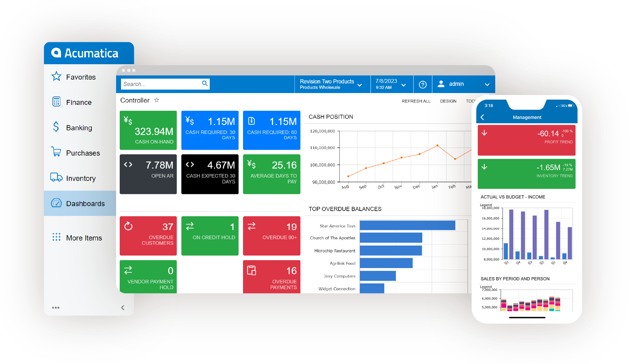Viewport: 630px width, 364px height.
Task: Click the search magnifier icon
Action: click(204, 84)
